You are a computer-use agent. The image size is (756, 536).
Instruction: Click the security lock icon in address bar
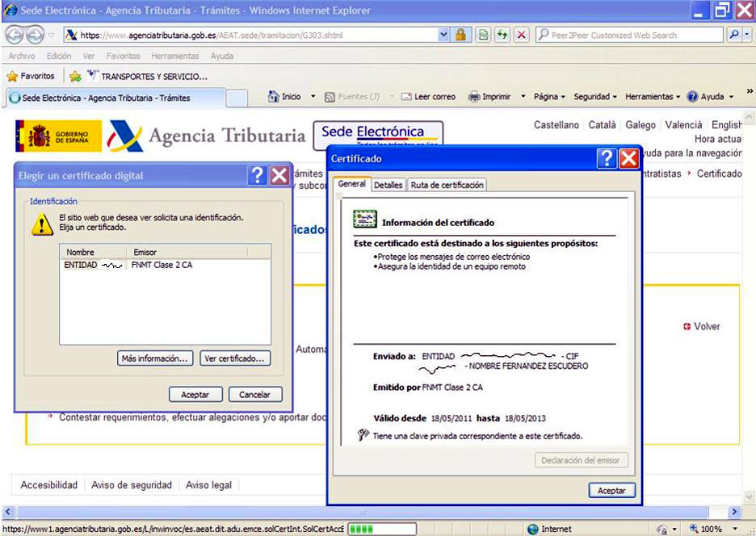point(460,35)
